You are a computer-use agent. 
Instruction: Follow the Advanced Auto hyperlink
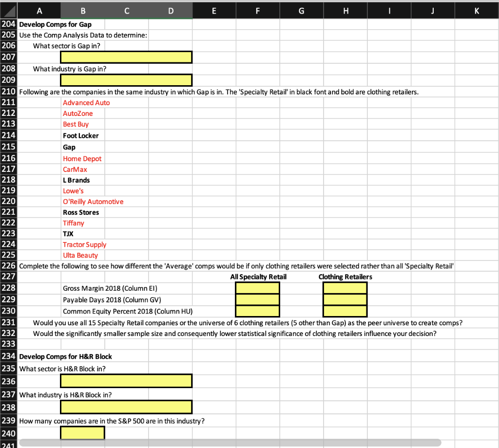86,102
